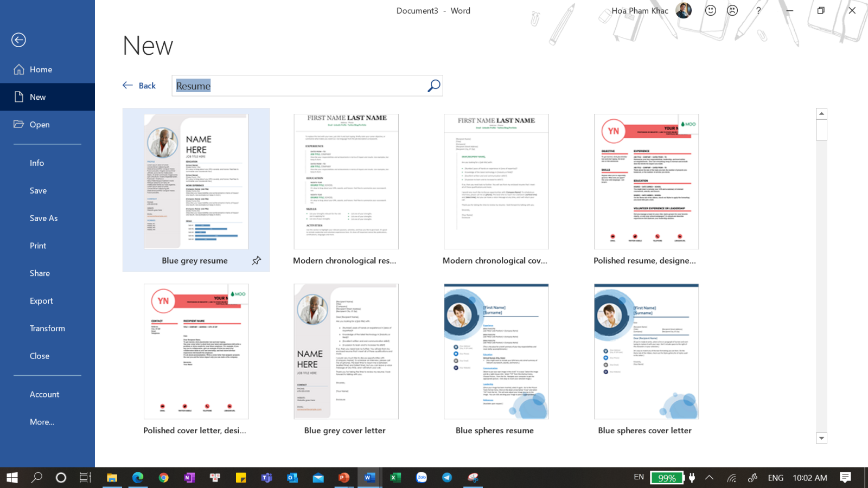Open the Share option
Viewport: 868px width, 488px height.
[47, 273]
